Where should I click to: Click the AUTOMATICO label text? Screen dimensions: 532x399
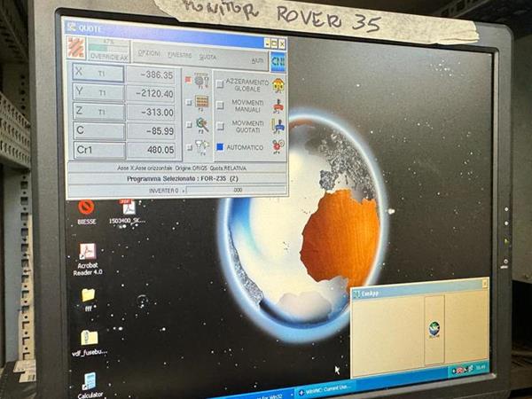[x=245, y=147]
